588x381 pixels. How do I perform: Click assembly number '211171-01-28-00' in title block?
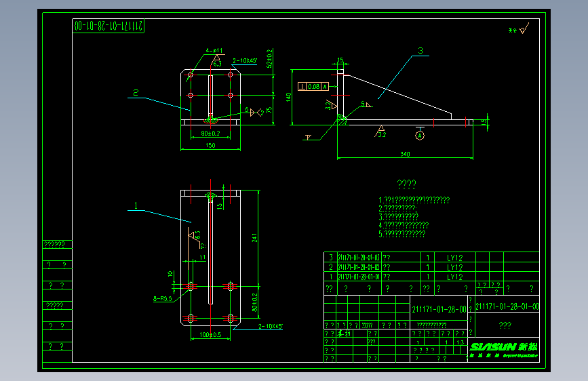[439, 309]
